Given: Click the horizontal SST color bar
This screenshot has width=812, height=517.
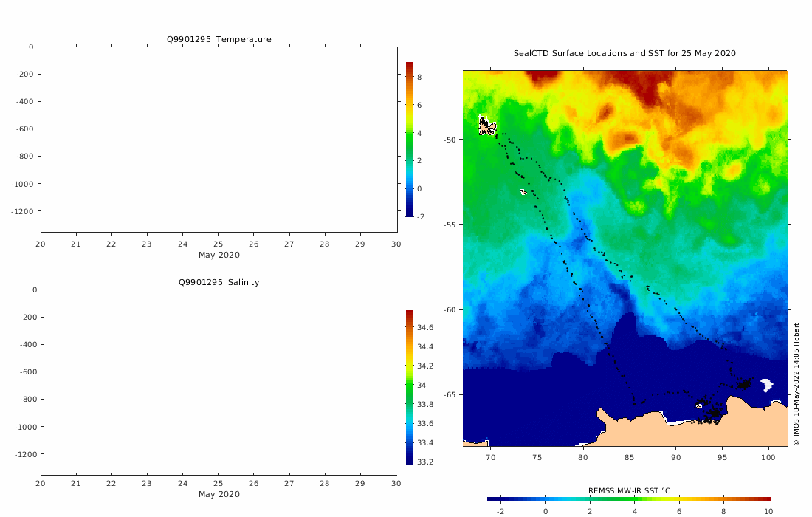Looking at the screenshot, I should point(629,499).
